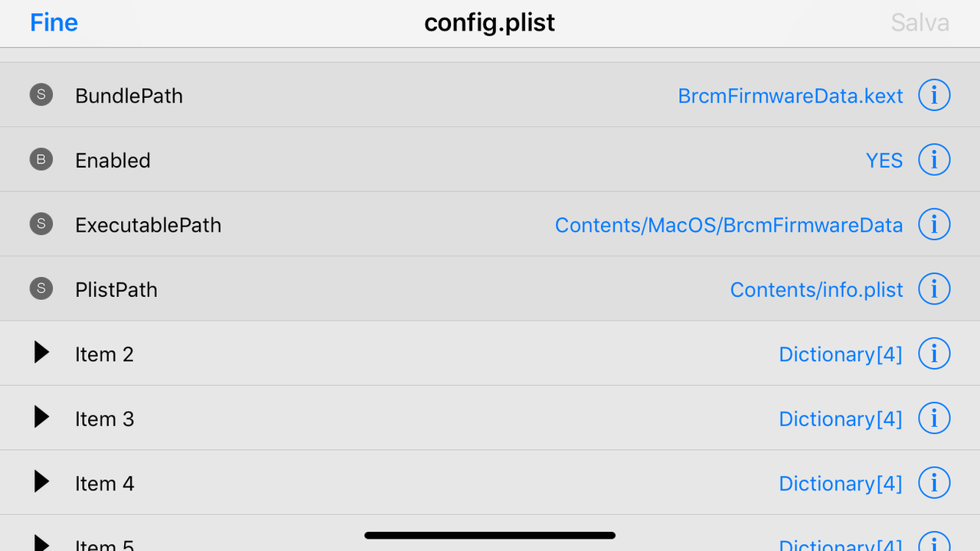Expand Item 2 disclosure triangle
This screenshot has height=551, width=980.
pos(41,353)
